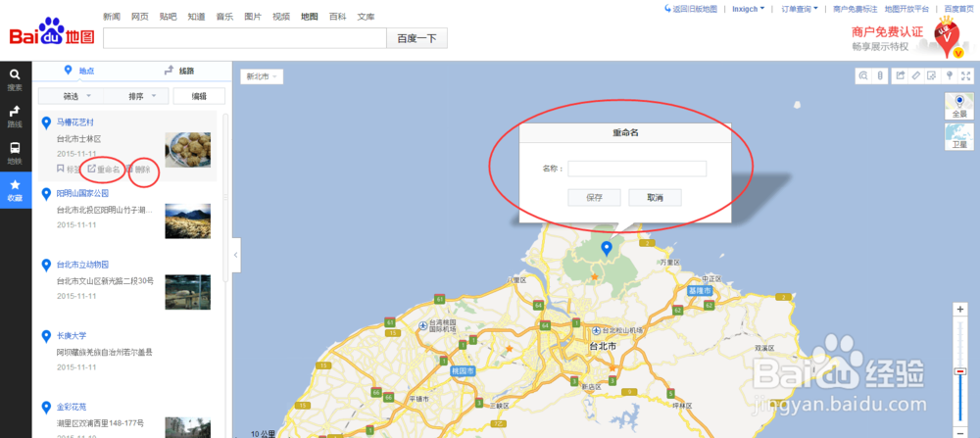
Task: Click the 返回旧版地图 link
Action: point(691,9)
